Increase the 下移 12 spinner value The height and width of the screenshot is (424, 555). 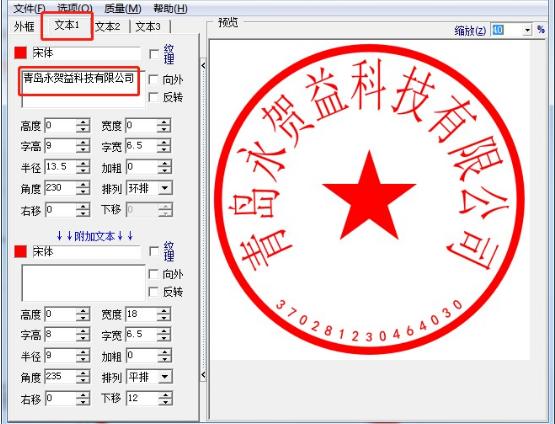click(x=165, y=395)
